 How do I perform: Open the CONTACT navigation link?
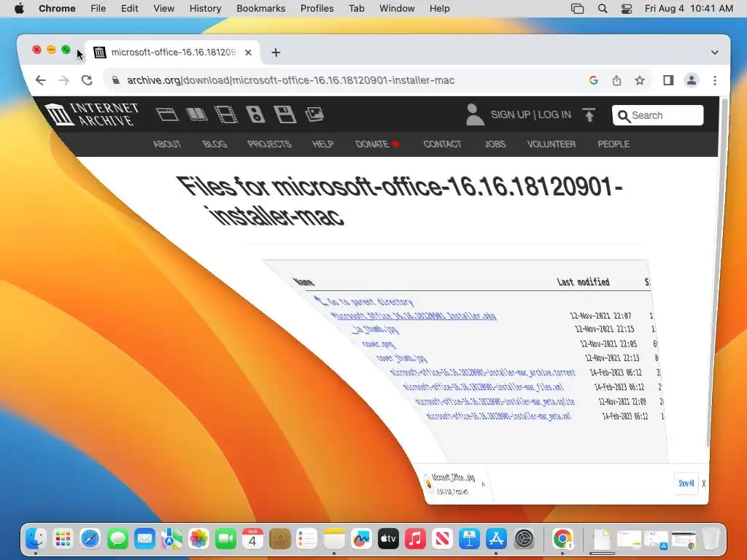[442, 144]
